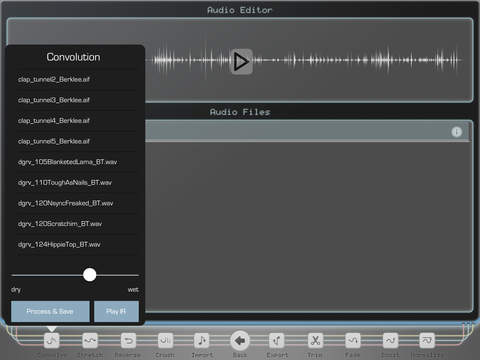The height and width of the screenshot is (360, 480).
Task: Open the Fade tool
Action: pos(353,341)
